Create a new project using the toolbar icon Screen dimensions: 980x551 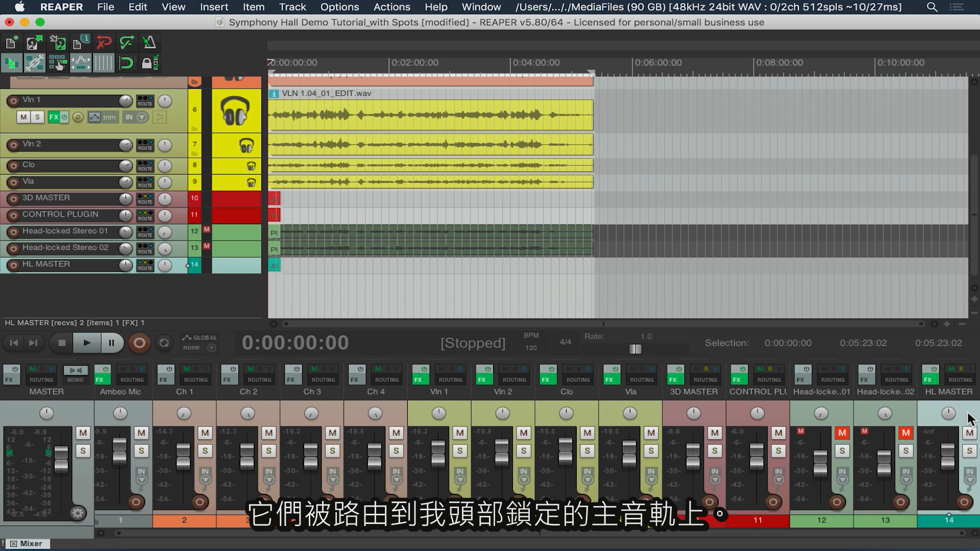click(12, 42)
